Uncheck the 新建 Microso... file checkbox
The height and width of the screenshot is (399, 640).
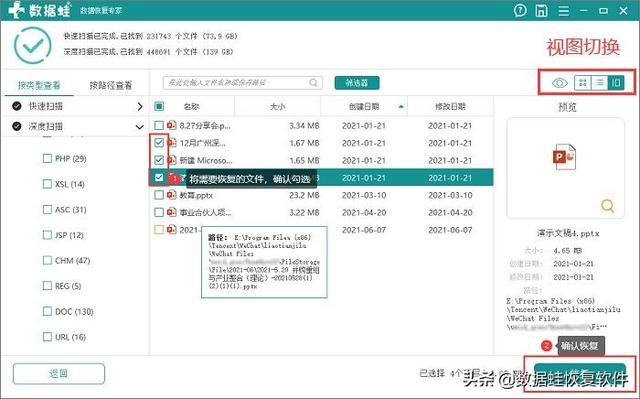[x=159, y=160]
